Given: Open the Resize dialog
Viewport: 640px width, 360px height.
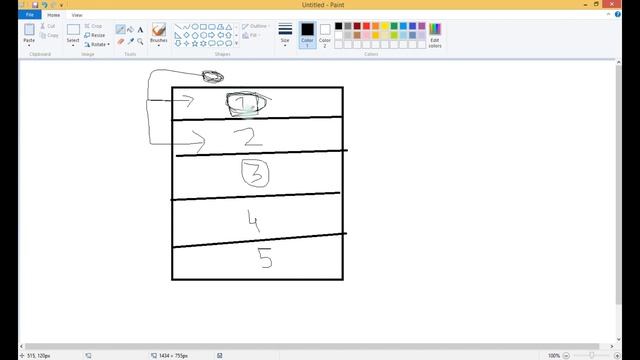Looking at the screenshot, I should click(x=95, y=35).
